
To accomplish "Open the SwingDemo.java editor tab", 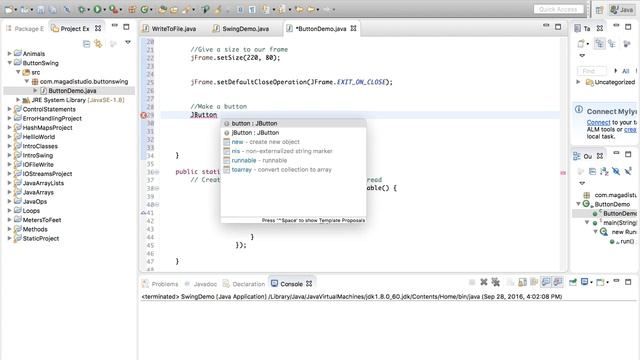I will (241, 29).
